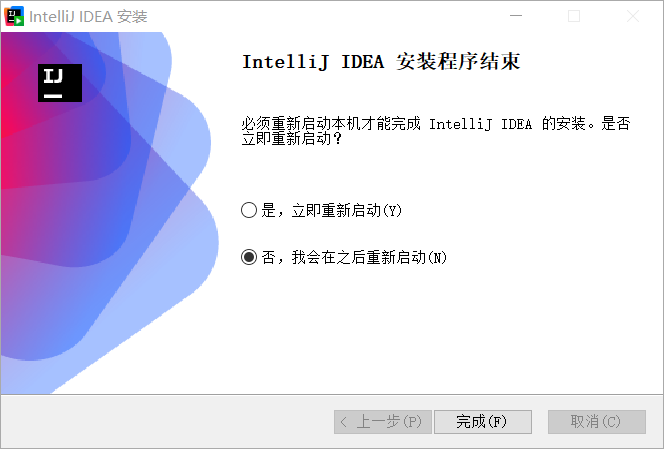Click the message 必须重新启动本机才能完成 text
This screenshot has width=664, height=449.
click(331, 124)
